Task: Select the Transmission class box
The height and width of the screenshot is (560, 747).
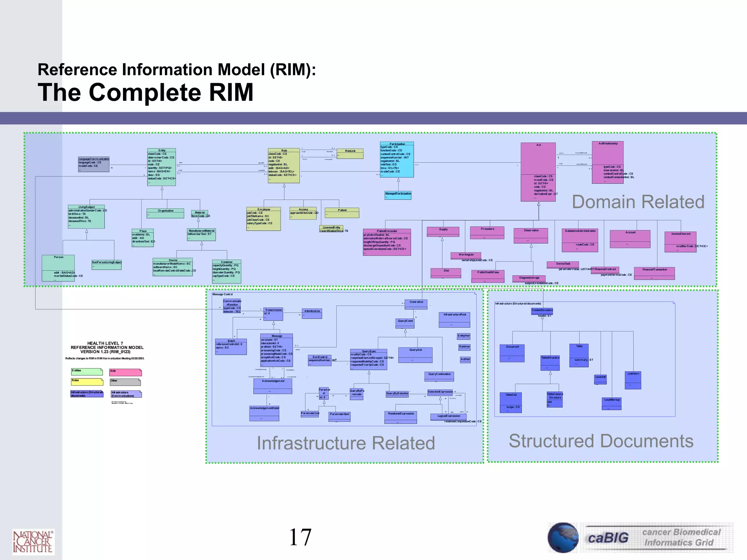Action: (273, 314)
